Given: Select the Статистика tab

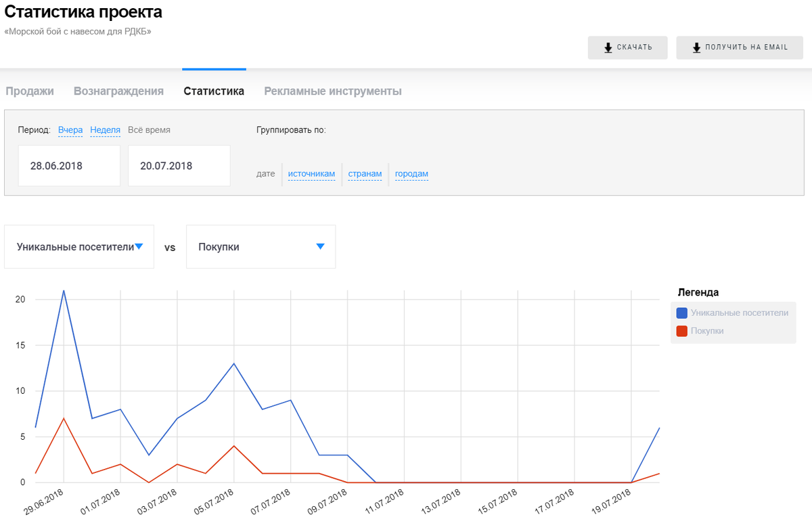Looking at the screenshot, I should click(214, 91).
